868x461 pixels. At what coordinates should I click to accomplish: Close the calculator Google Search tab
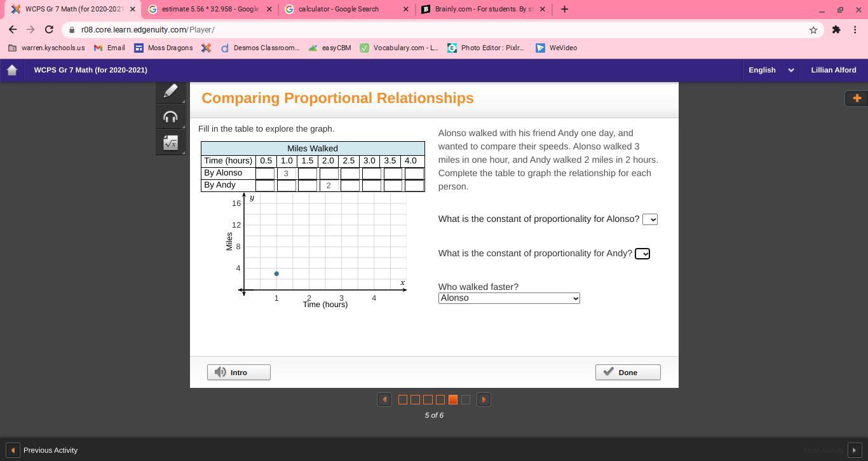pos(406,9)
